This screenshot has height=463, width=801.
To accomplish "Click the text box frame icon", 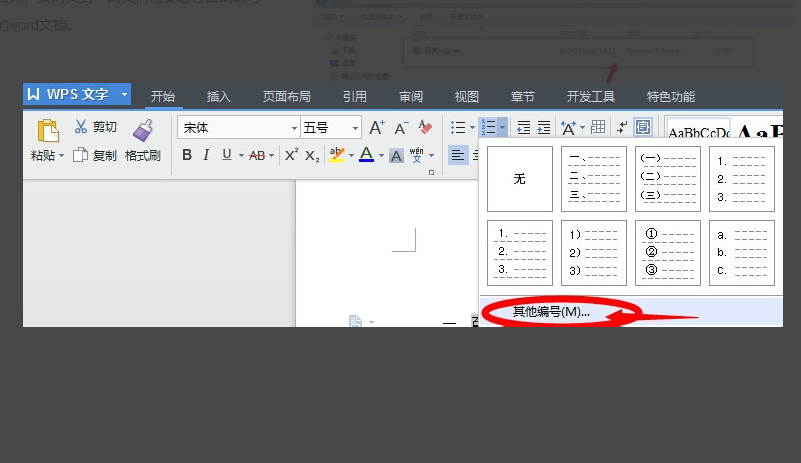I will 643,127.
